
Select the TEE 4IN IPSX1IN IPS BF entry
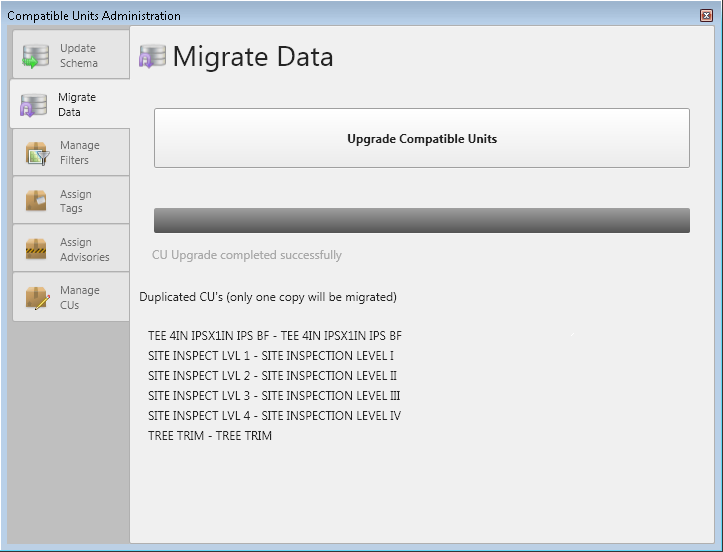click(274, 336)
